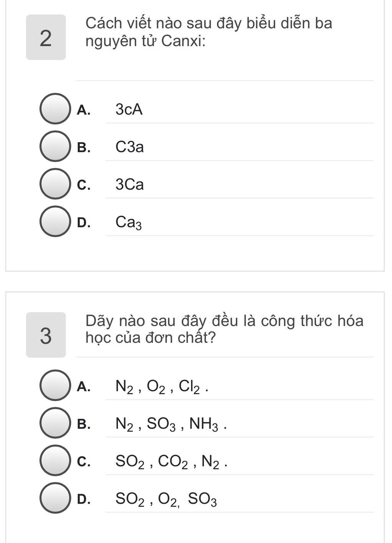Click the answer text "C3a"
This screenshot has height=543, width=392.
[130, 147]
